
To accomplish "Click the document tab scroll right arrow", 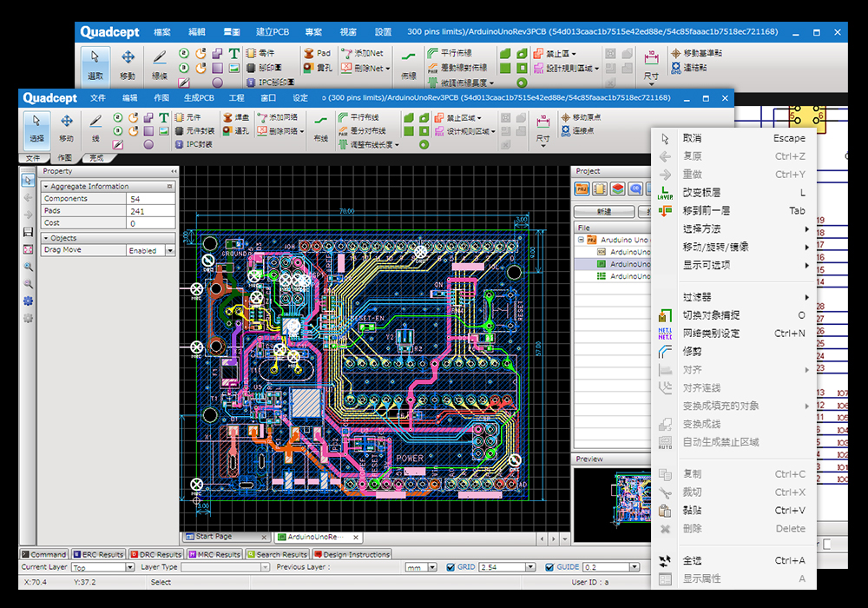I will pos(553,539).
